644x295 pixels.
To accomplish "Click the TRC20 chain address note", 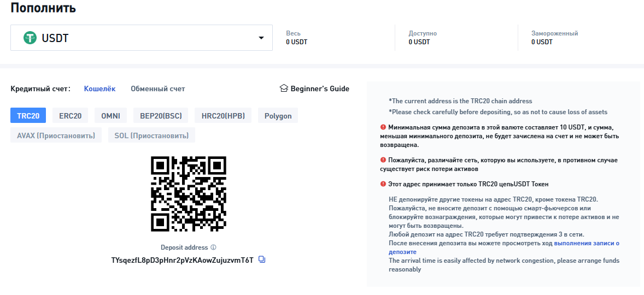I will pos(460,101).
